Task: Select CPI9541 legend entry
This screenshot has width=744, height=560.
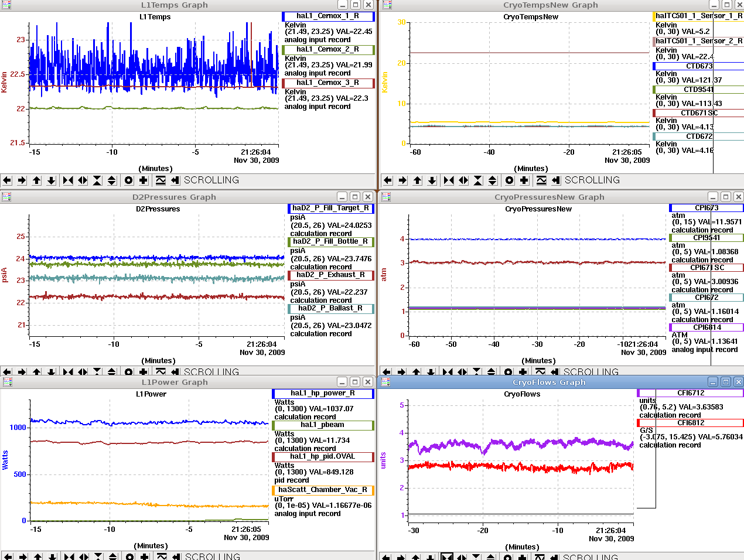Action: point(707,238)
